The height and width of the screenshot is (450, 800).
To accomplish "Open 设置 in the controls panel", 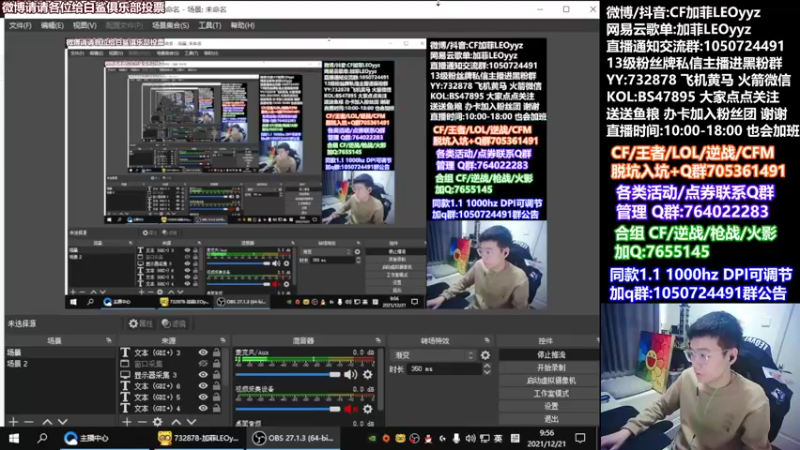I will coord(551,406).
